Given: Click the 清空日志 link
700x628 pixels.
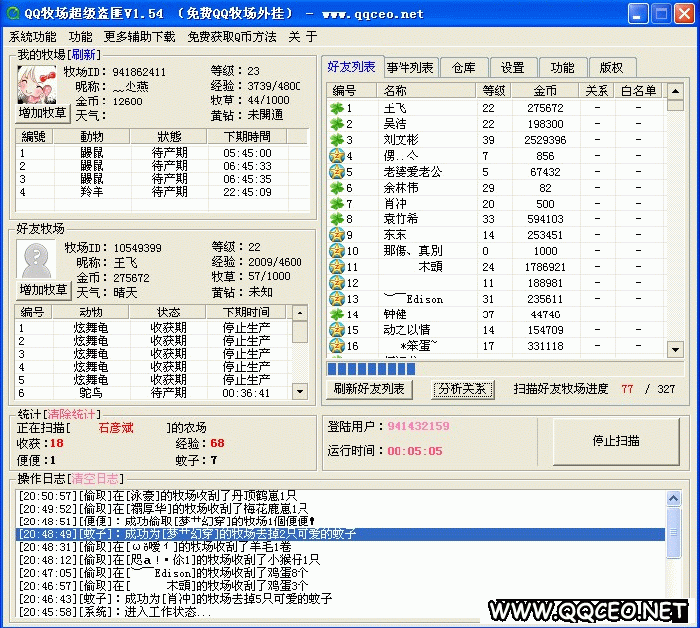Looking at the screenshot, I should click(98, 478).
